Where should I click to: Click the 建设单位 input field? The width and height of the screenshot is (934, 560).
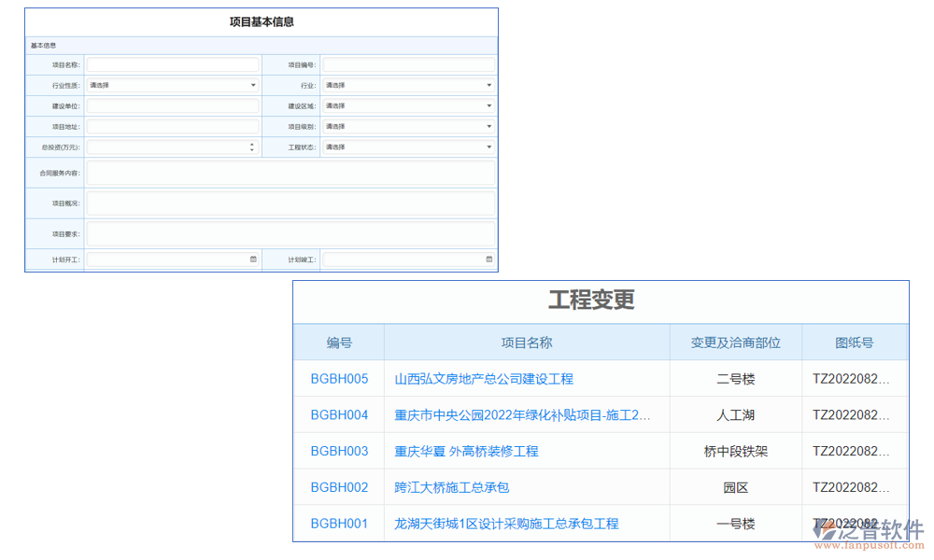click(x=173, y=105)
